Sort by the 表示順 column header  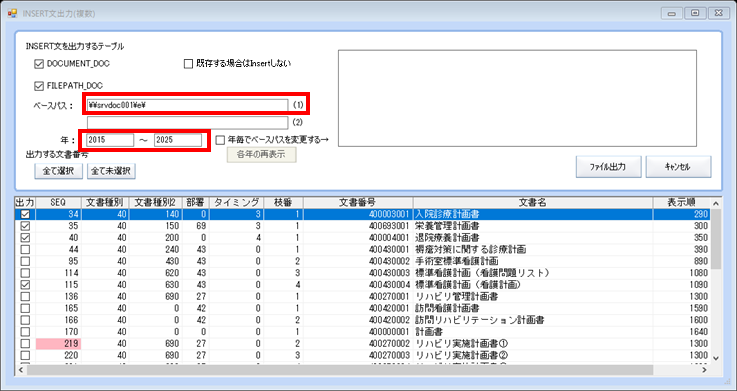pyautogui.click(x=682, y=203)
